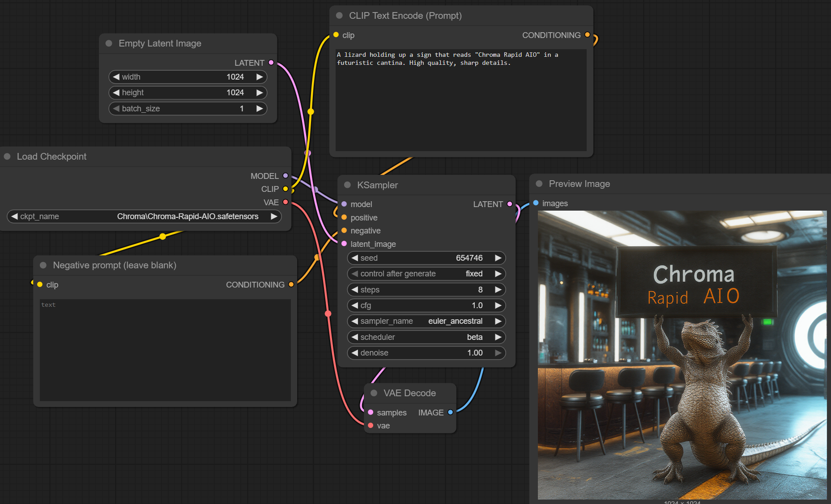Click the VAE Decode IMAGE output socket
The width and height of the screenshot is (831, 504).
coord(450,412)
